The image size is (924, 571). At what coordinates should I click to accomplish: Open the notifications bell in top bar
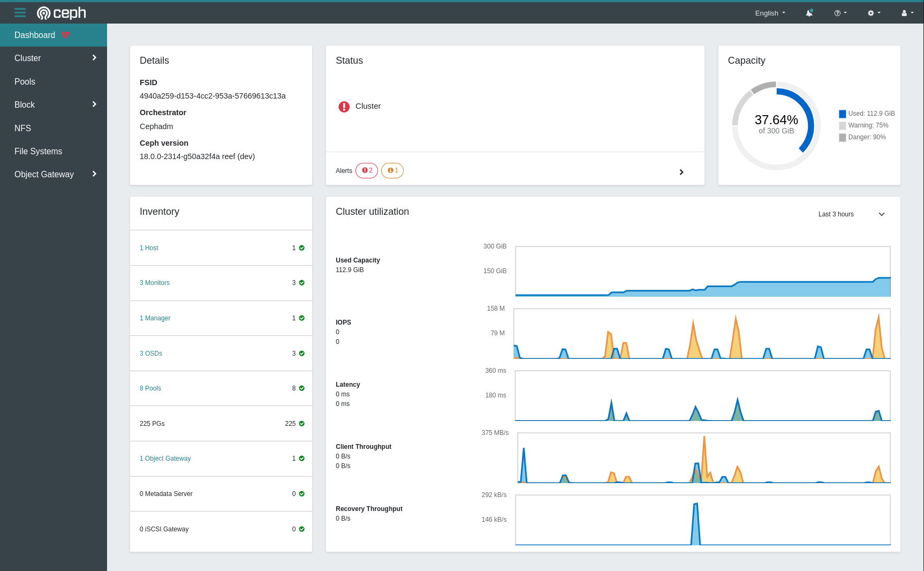click(x=809, y=12)
